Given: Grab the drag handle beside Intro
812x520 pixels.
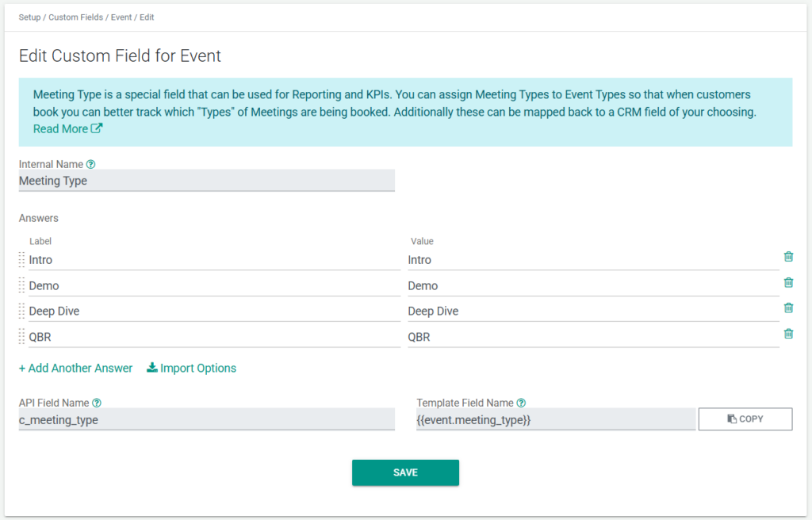Looking at the screenshot, I should [22, 259].
